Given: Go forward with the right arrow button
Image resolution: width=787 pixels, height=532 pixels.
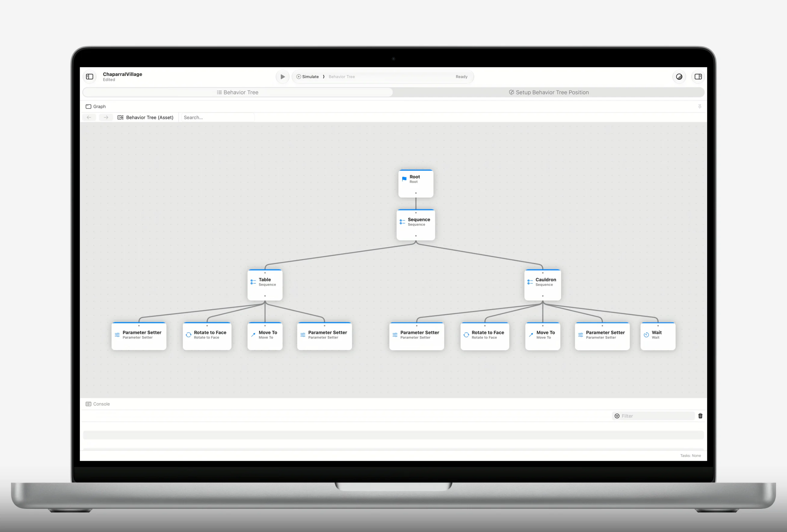Looking at the screenshot, I should pos(106,118).
